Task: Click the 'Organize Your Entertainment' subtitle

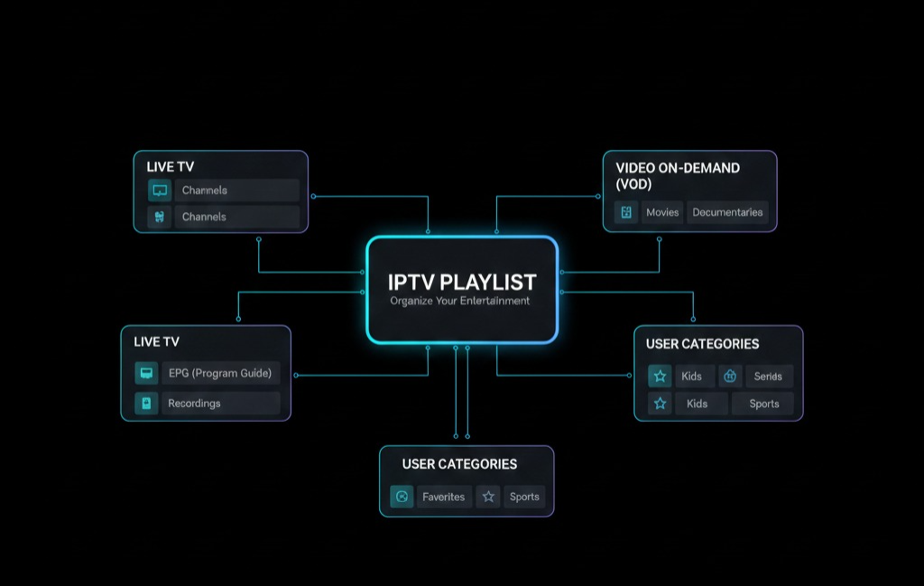Action: point(459,302)
